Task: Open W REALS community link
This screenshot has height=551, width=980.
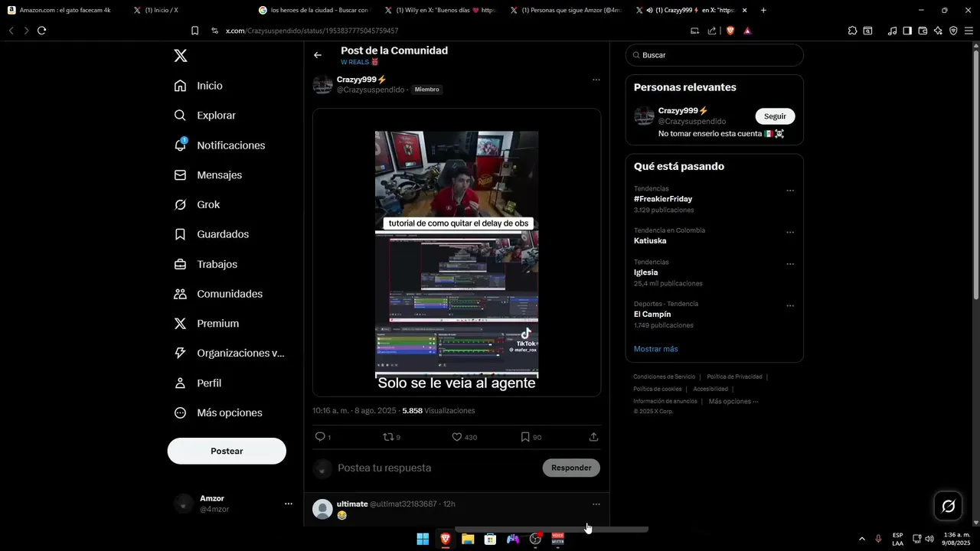Action: 360,62
